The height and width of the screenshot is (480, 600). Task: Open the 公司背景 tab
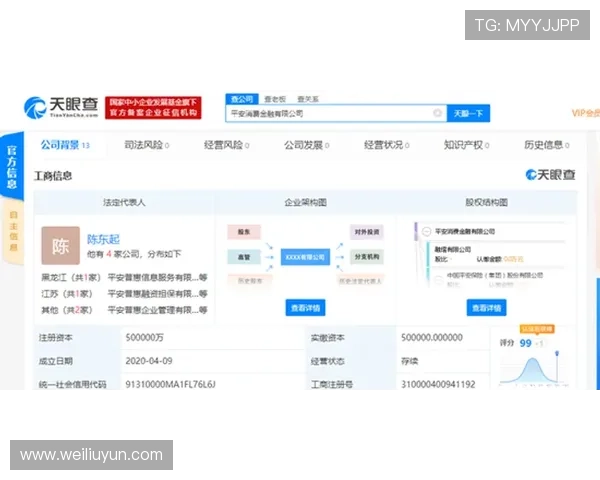(x=65, y=145)
